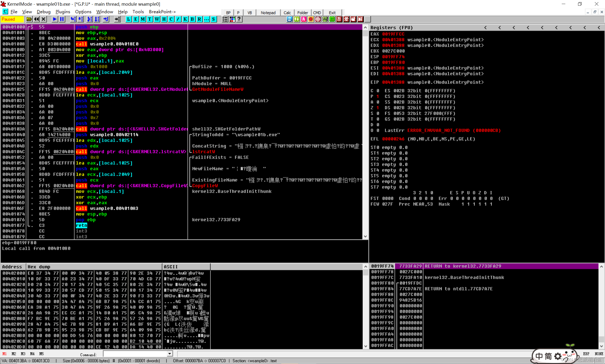Show the Breakpoints B window icon
This screenshot has height=364, width=605.
click(192, 19)
